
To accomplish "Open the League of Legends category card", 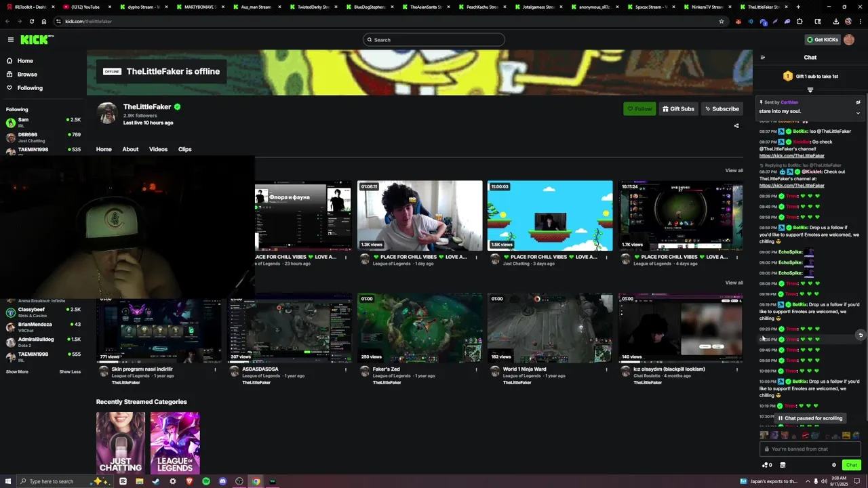I will coord(175,443).
